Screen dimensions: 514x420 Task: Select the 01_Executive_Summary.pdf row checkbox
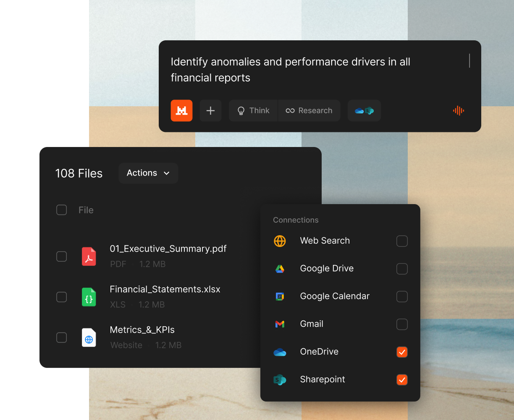tap(62, 256)
